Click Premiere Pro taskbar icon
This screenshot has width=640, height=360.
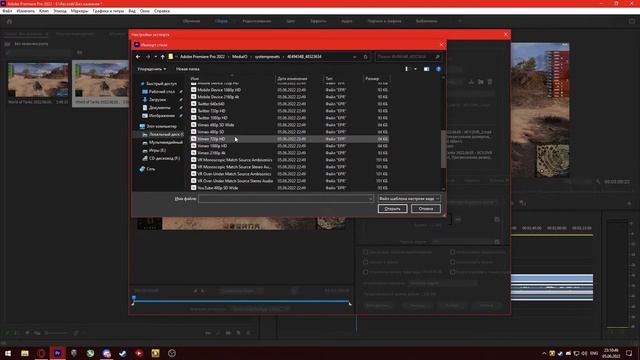click(57, 353)
